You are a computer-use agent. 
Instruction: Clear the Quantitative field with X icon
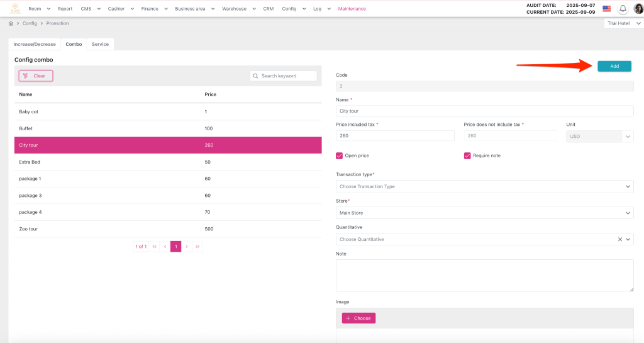(619, 239)
